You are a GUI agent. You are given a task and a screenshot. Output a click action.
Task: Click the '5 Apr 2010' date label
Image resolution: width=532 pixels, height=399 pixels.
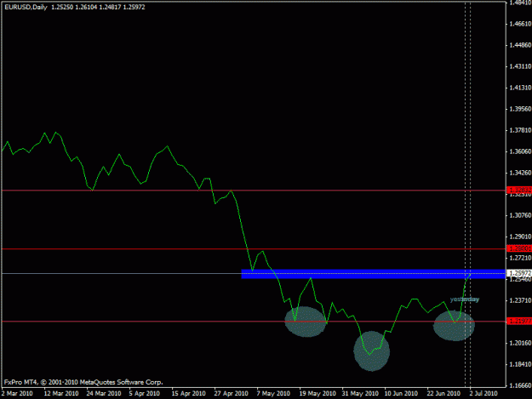point(145,393)
